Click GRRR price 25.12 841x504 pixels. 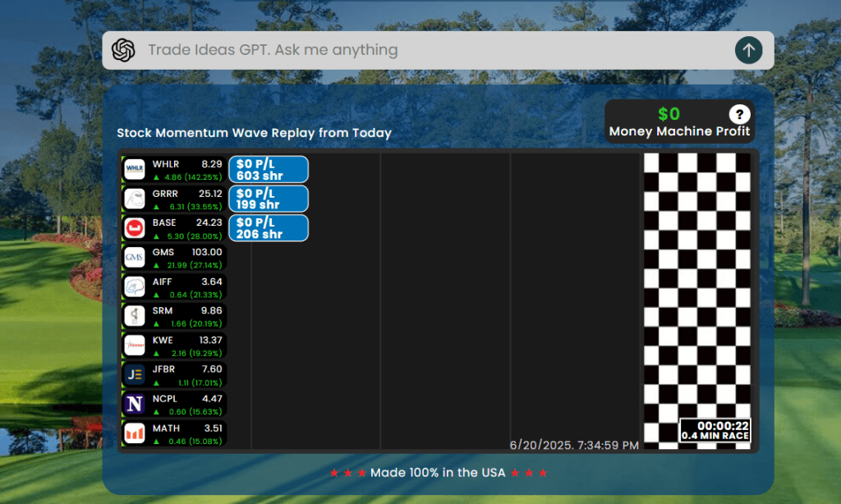[210, 194]
